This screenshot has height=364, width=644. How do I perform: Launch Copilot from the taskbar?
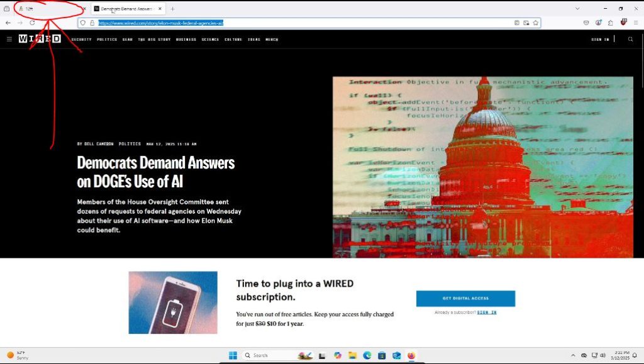click(338, 355)
